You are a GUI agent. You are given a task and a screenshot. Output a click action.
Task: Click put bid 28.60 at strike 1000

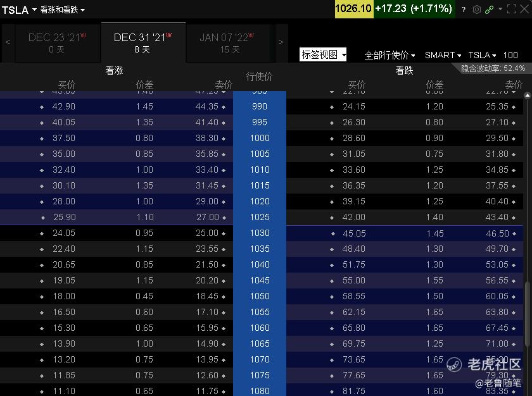[354, 138]
